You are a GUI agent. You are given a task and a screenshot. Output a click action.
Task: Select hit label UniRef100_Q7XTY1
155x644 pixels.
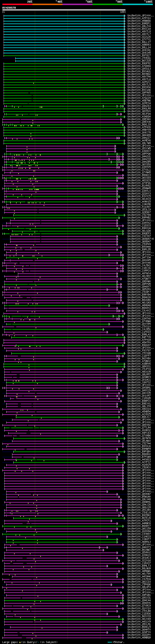coord(139,39)
